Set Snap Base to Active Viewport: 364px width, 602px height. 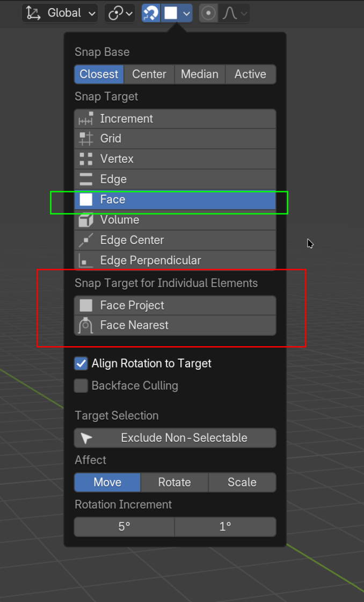[x=251, y=74]
